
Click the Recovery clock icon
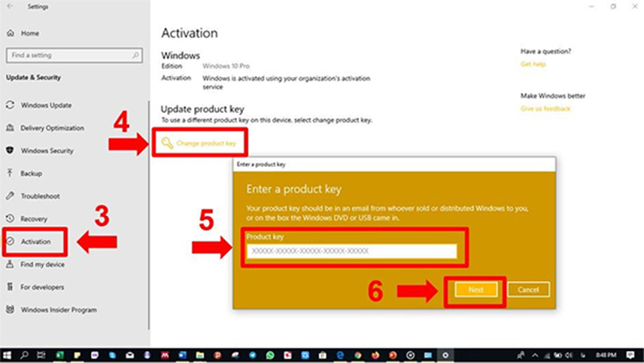[x=11, y=218]
